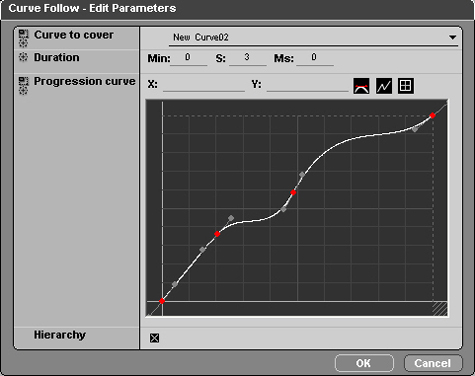Click the gray tangent handle near curve end
Screen dimensions: 475x376
pos(415,129)
